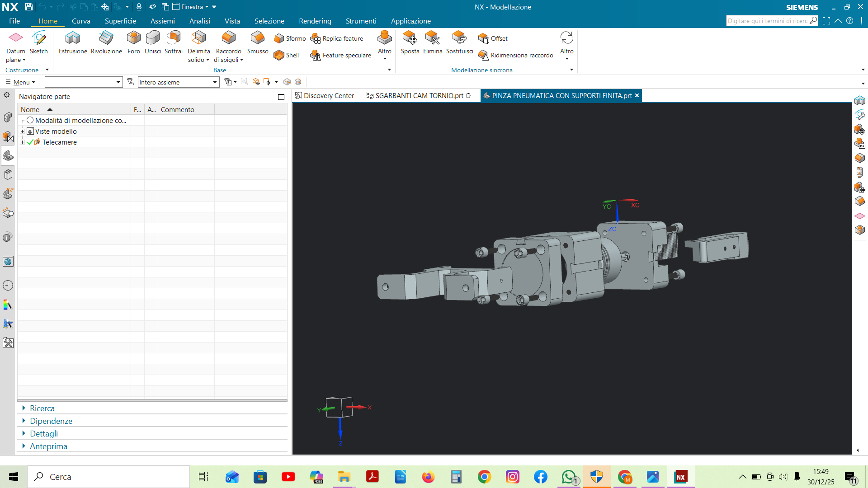
Task: Click the Nome column header
Action: click(30, 109)
